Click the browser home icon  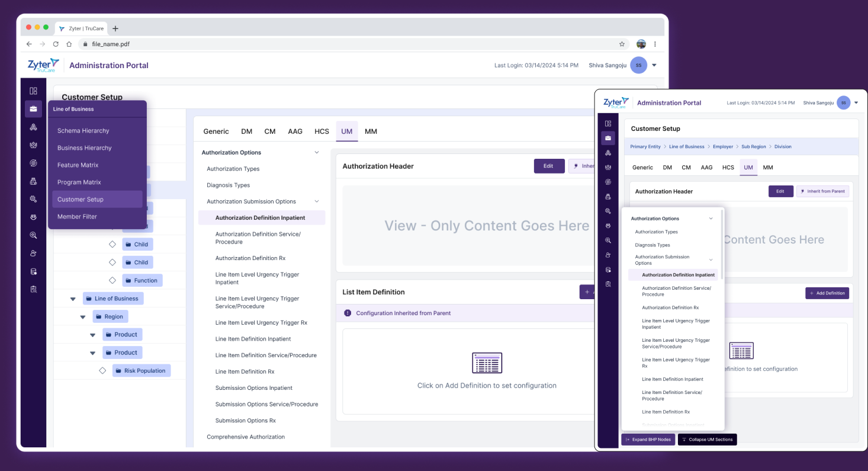click(x=69, y=44)
